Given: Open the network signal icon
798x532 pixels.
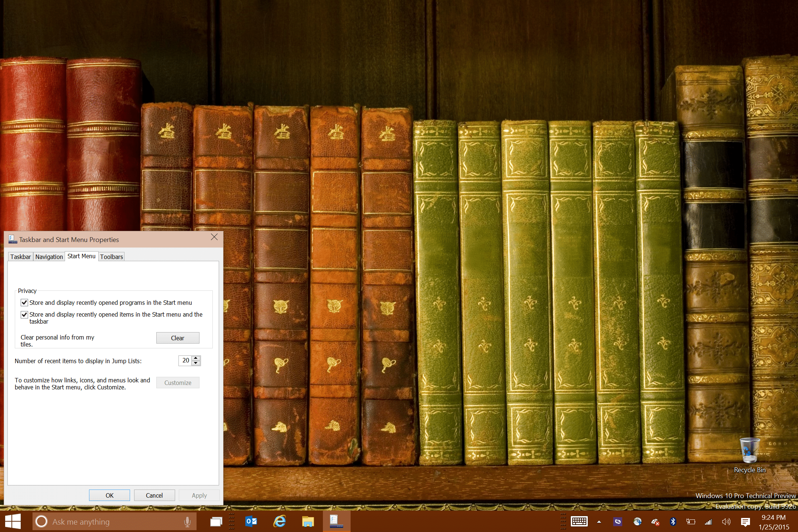Looking at the screenshot, I should pos(708,522).
